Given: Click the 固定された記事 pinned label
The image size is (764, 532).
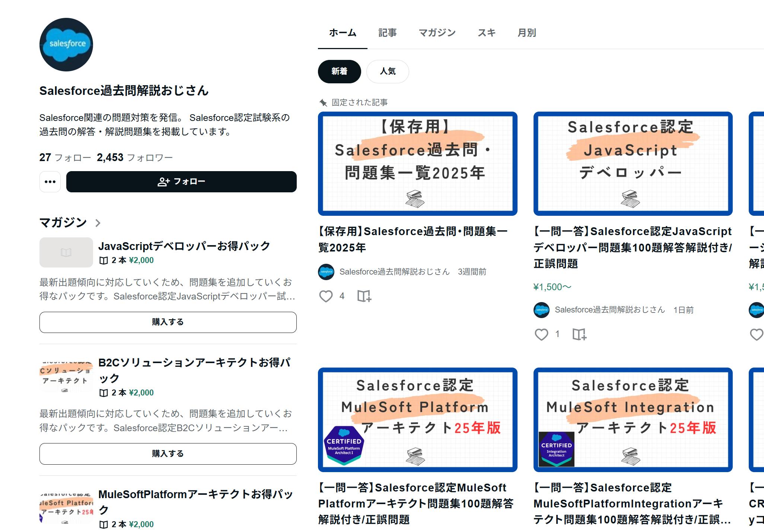Looking at the screenshot, I should click(360, 102).
